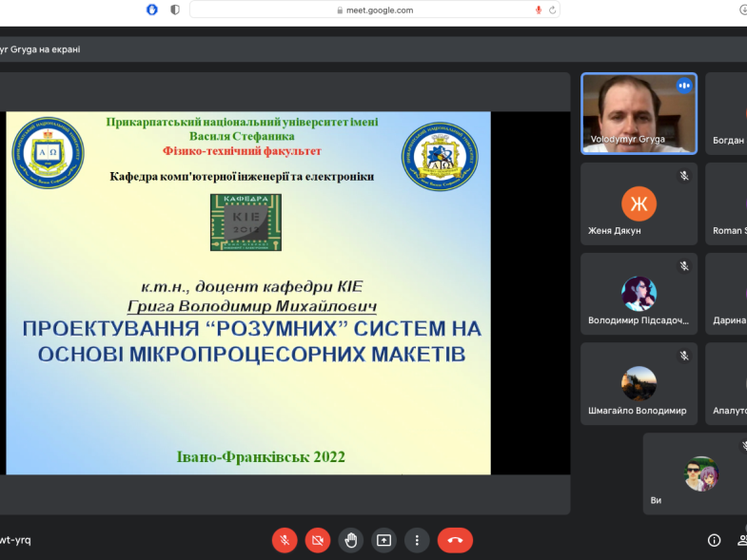Click the blue extension icon in Safari toolbar

[152, 10]
